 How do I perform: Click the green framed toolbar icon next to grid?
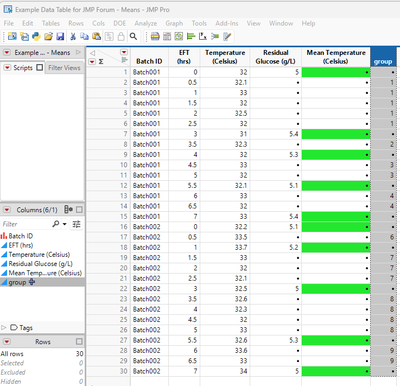click(x=179, y=36)
